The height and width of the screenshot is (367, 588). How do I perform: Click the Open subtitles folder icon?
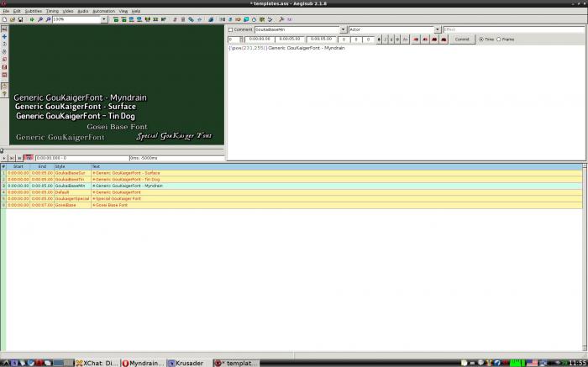point(13,19)
